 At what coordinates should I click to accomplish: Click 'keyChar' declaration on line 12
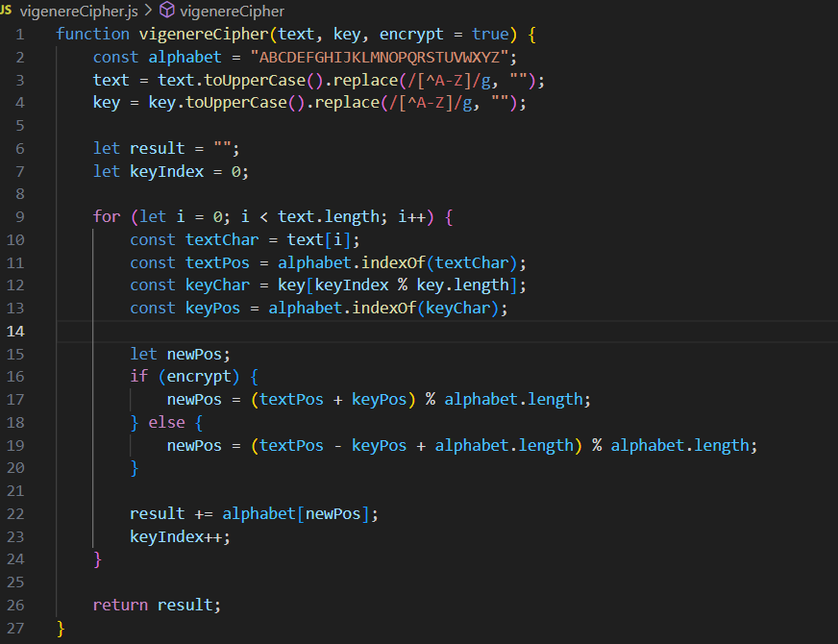click(x=217, y=285)
